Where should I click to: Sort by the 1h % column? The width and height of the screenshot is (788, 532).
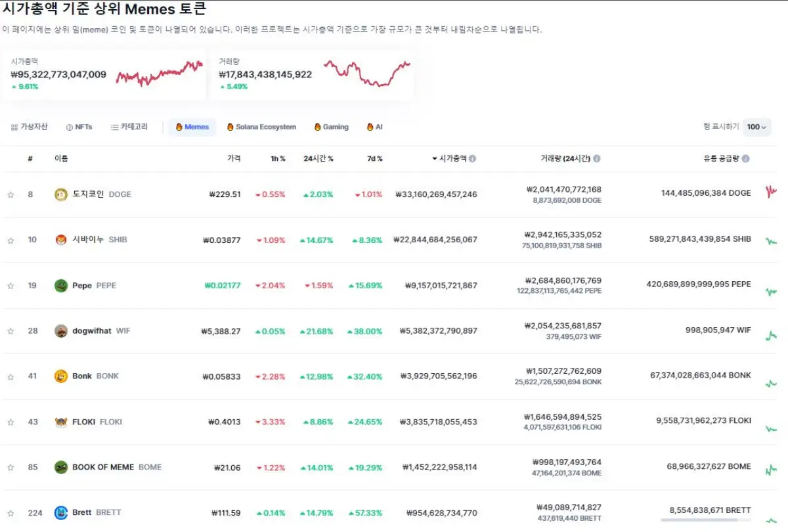pos(278,159)
